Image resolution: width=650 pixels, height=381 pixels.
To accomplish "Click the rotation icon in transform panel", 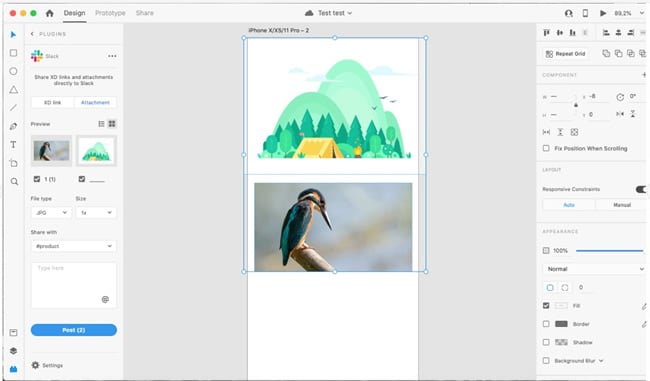I will pos(620,97).
